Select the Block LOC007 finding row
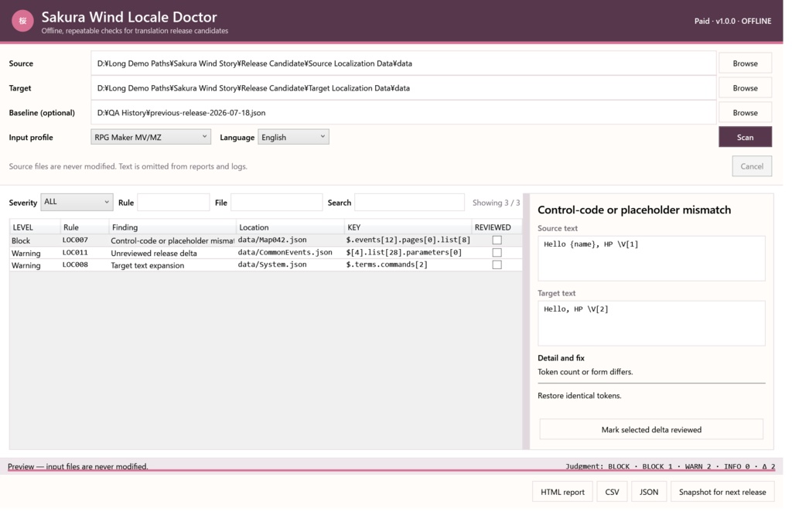The height and width of the screenshot is (532, 792). tap(266, 240)
